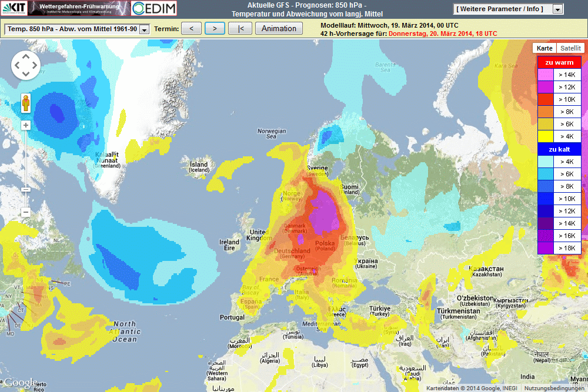Open the Wettergefahren-Frühwarnung banner
588x392 pixels.
[x=79, y=8]
